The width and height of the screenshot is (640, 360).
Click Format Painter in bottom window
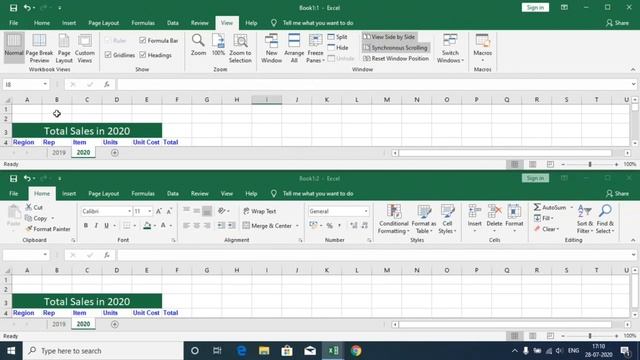(x=48, y=229)
